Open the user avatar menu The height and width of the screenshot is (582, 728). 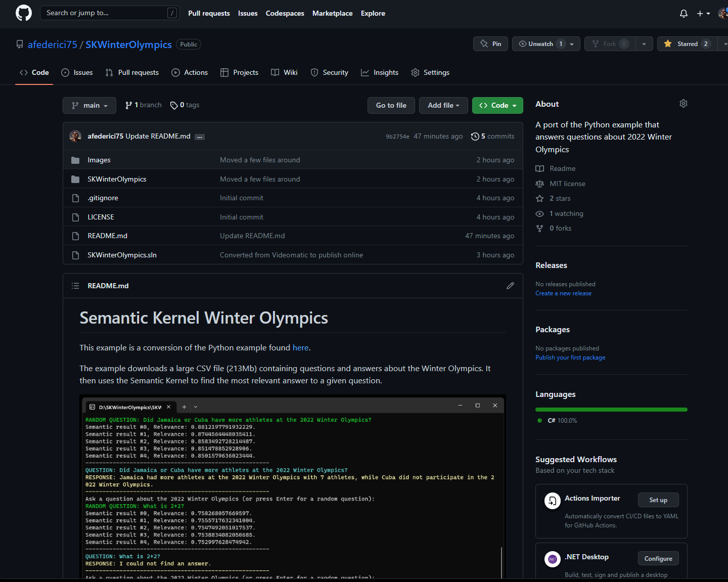pos(723,14)
